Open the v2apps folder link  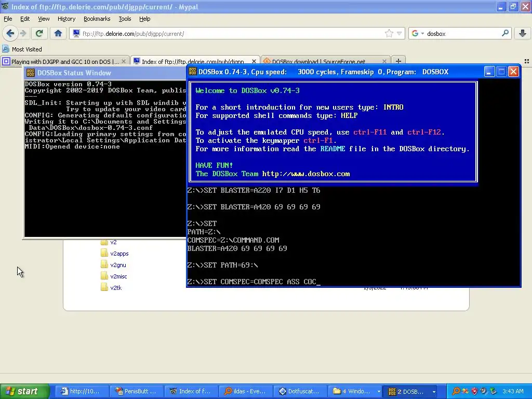[119, 254]
